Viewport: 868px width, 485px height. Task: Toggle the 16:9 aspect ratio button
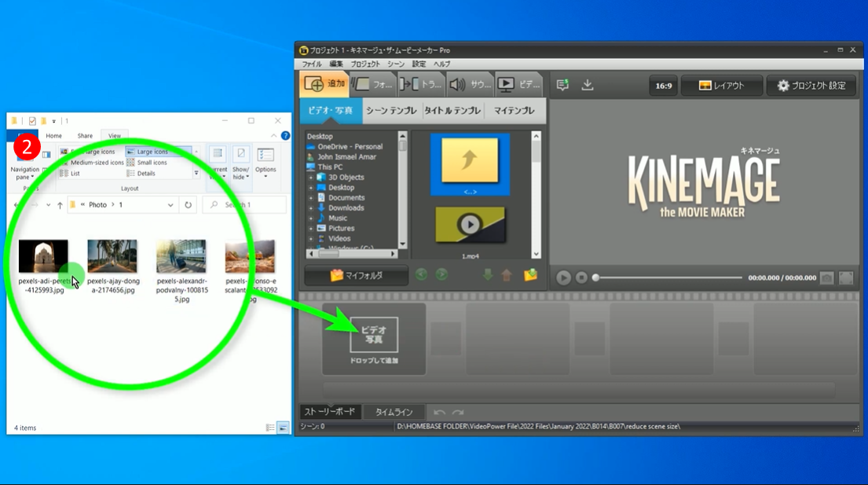(663, 86)
